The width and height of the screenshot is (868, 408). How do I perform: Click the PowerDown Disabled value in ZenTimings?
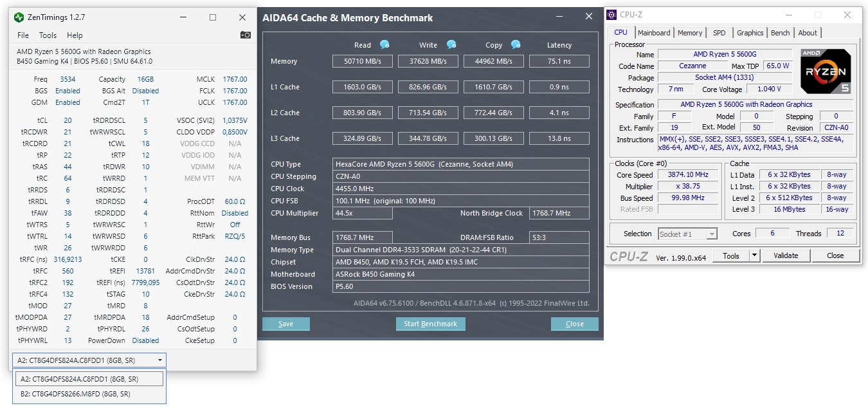tap(145, 340)
